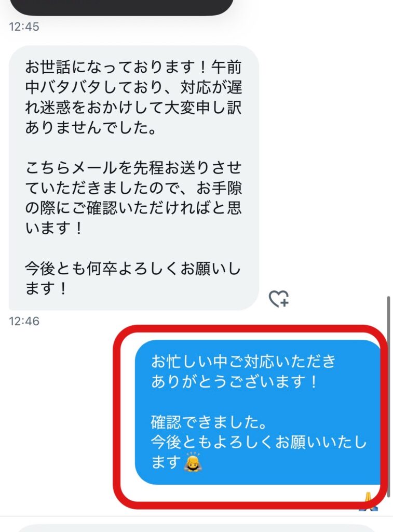Tap the line 今後とも何卒よろしくお願いし in gray bubble
Screen dimensions: 393x532
pyautogui.click(x=133, y=269)
